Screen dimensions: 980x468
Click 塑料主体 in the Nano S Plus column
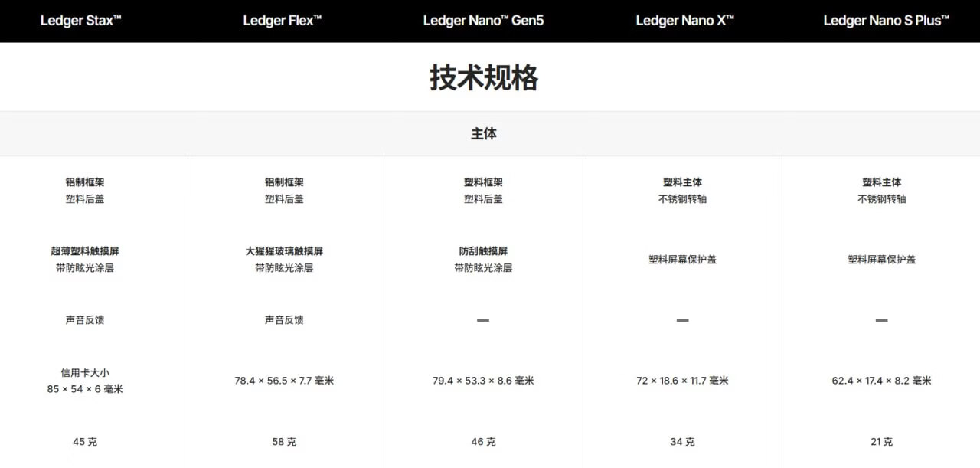click(x=881, y=182)
